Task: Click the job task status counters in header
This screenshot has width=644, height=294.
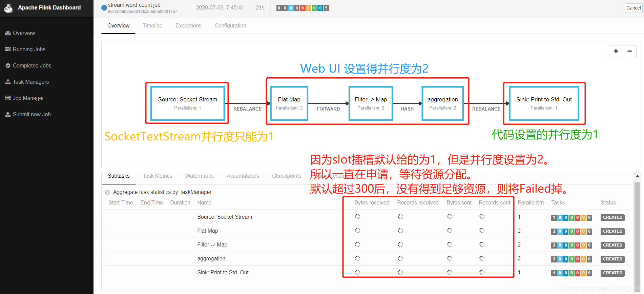Action: tap(303, 8)
